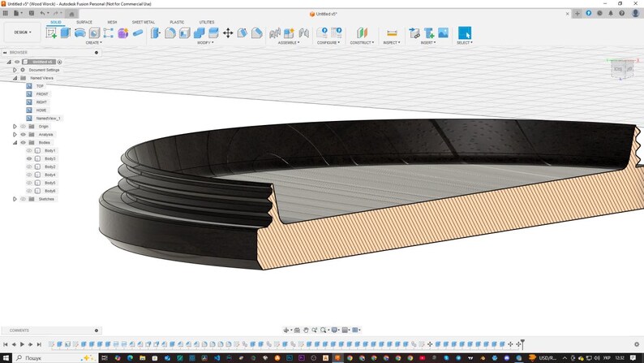Activate the Extrude tool
644x363 pixels.
click(x=66, y=32)
